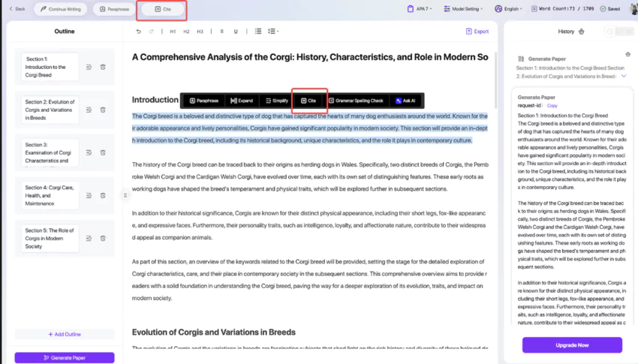Click the basket icon next to History
Image resolution: width=638 pixels, height=364 pixels.
tap(582, 32)
